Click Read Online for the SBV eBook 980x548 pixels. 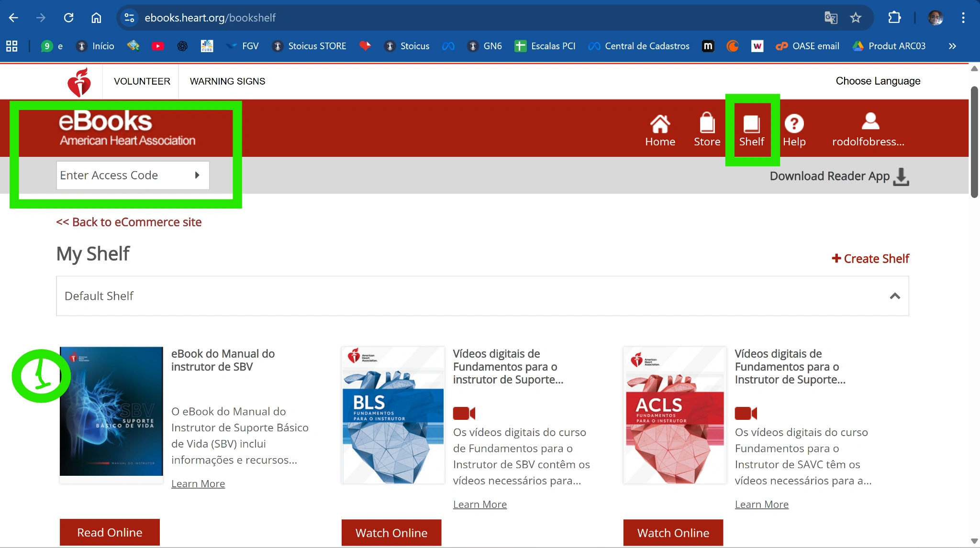click(x=110, y=532)
